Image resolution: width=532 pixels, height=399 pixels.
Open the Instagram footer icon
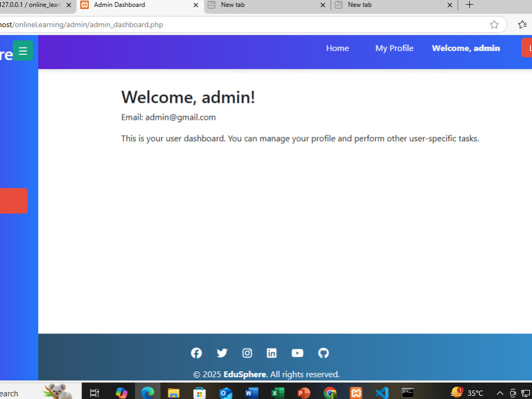click(x=247, y=353)
